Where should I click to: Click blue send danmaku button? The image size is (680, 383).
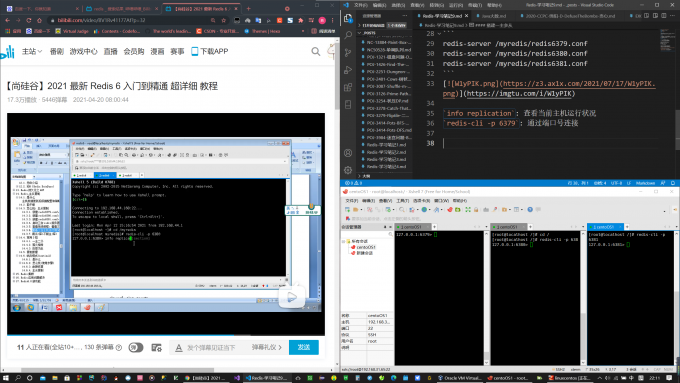[x=304, y=347]
